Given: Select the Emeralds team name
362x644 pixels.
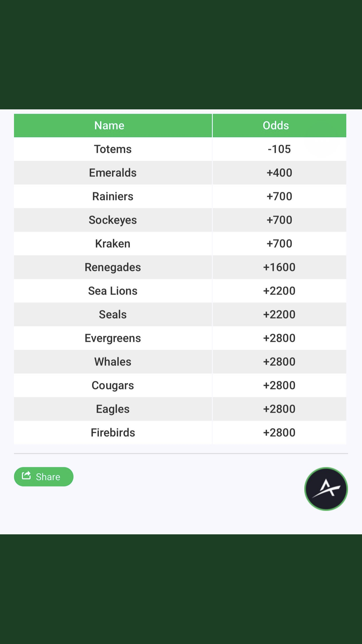Looking at the screenshot, I should tap(113, 173).
